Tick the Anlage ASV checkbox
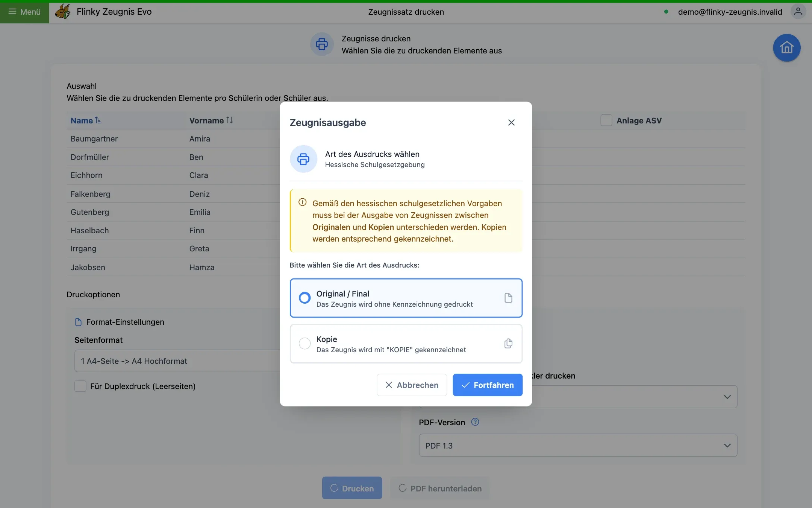 (606, 120)
